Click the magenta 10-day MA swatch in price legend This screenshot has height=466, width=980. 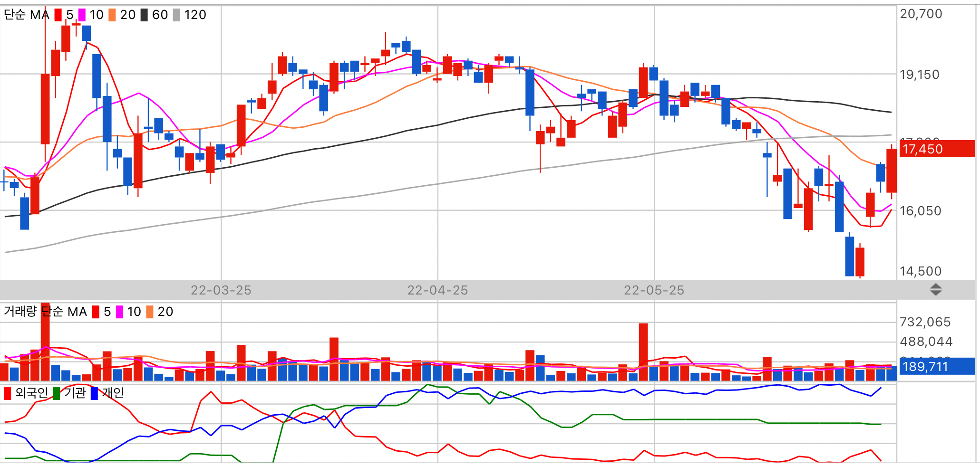coord(82,15)
